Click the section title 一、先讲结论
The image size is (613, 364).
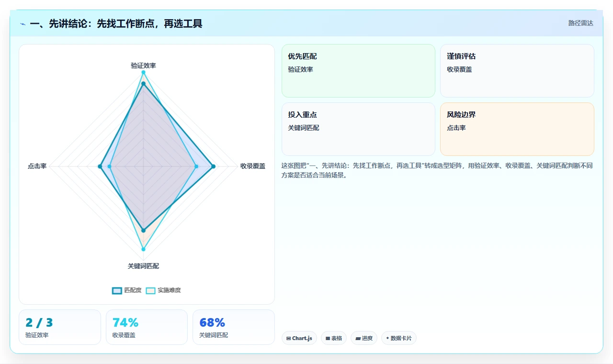point(116,23)
